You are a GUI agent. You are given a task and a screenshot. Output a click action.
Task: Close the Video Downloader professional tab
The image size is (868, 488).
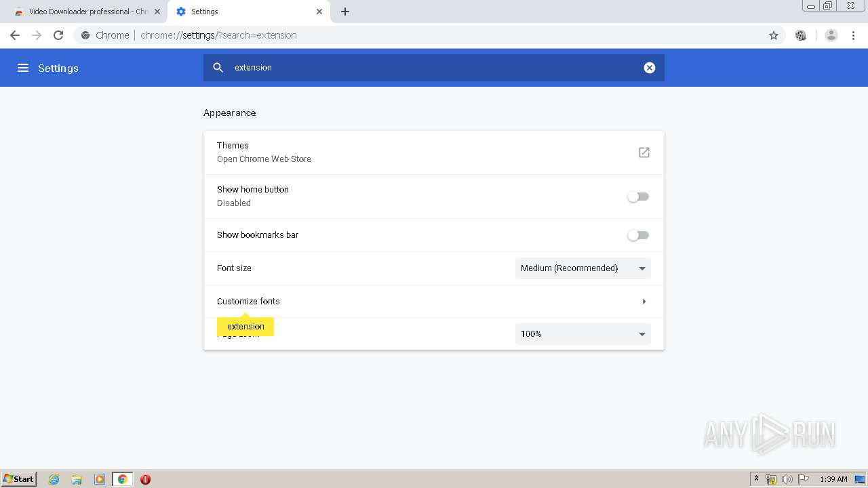point(157,12)
